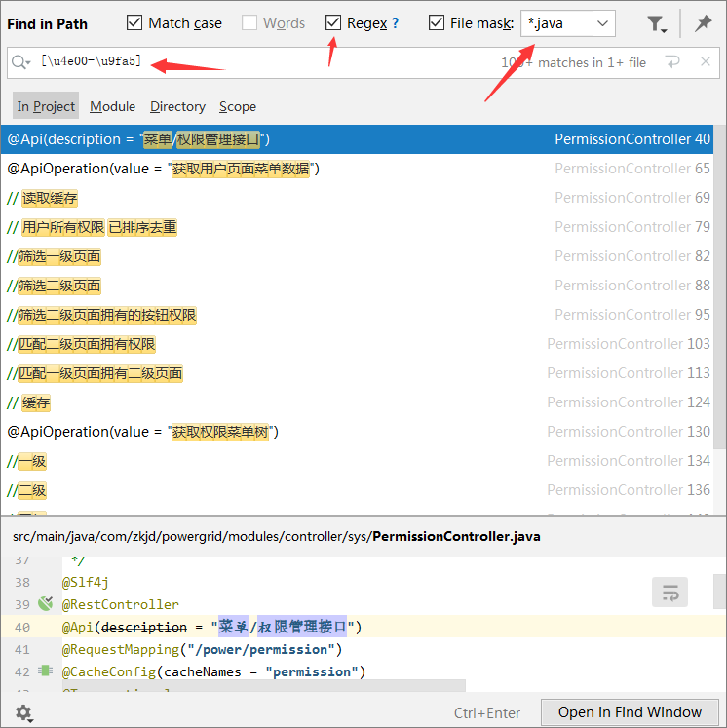This screenshot has height=728, width=727.
Task: Choose the Scope tab
Action: [x=237, y=107]
